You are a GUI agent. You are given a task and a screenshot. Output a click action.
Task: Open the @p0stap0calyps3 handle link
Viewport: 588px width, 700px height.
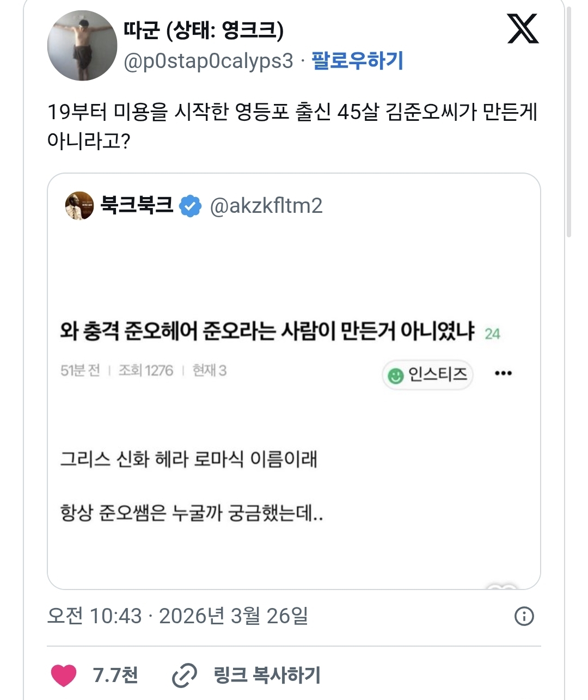209,61
